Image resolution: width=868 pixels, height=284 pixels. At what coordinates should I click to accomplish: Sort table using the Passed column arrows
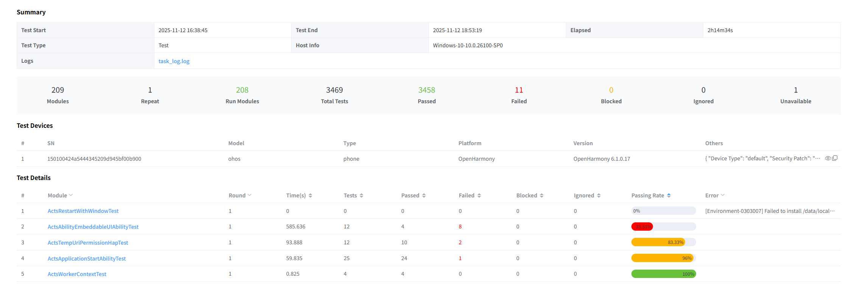coord(424,196)
